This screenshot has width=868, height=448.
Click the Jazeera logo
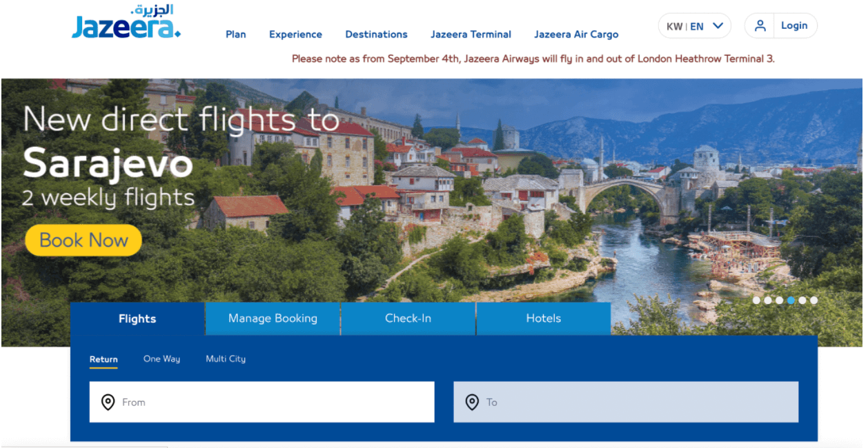pyautogui.click(x=126, y=22)
